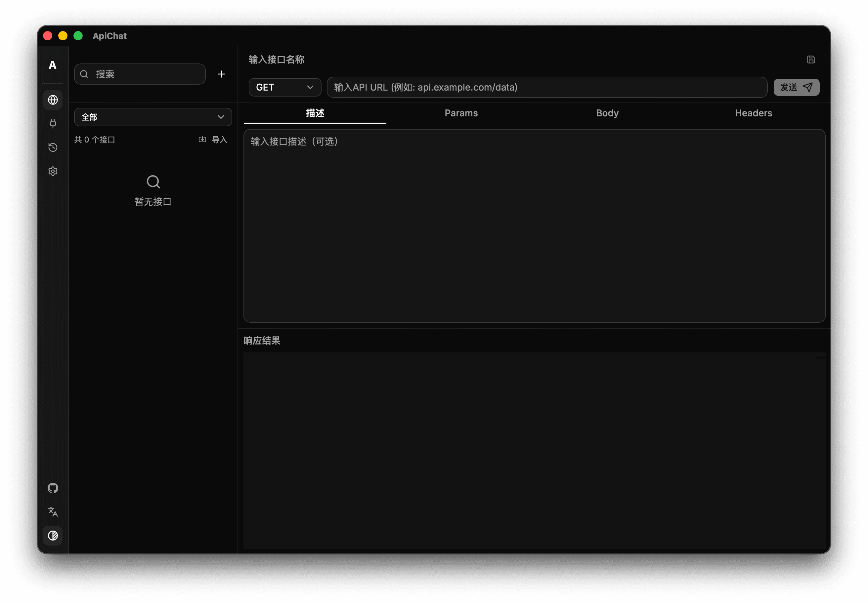This screenshot has width=868, height=603.
Task: Add a new interface with plus icon
Action: (x=222, y=74)
